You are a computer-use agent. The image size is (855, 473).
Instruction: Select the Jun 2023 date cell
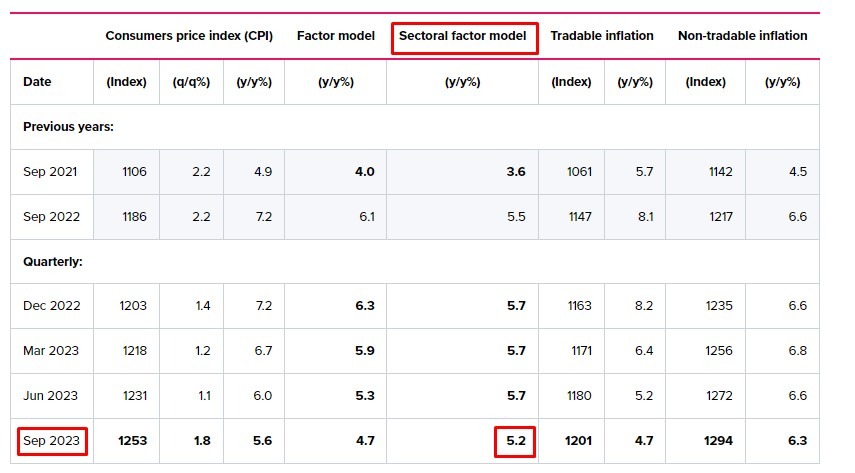point(51,396)
